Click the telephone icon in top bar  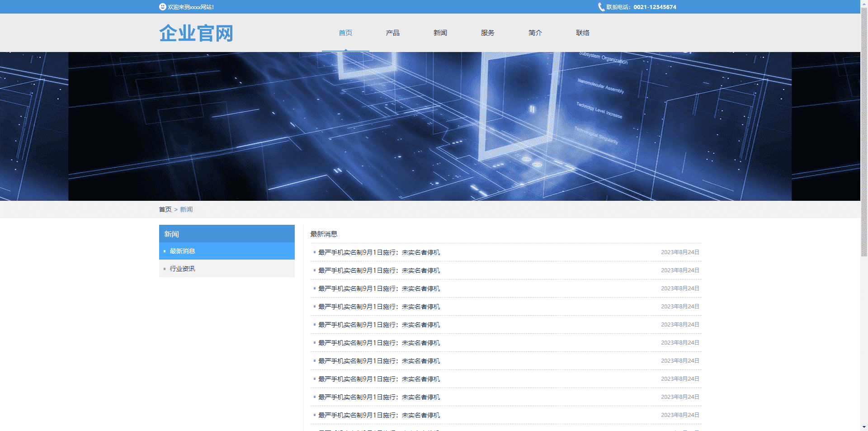[601, 7]
